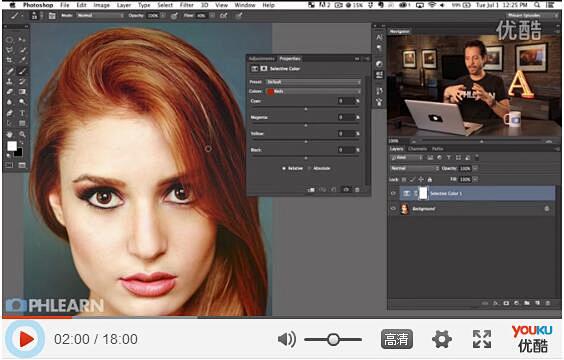564x360 pixels.
Task: Click the type layer filter icon
Action: click(x=449, y=158)
